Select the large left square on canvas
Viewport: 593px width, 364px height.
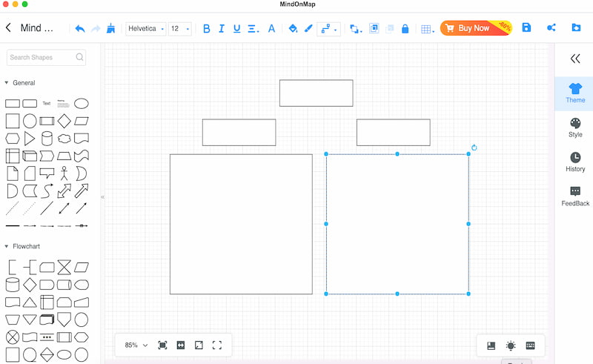[241, 224]
